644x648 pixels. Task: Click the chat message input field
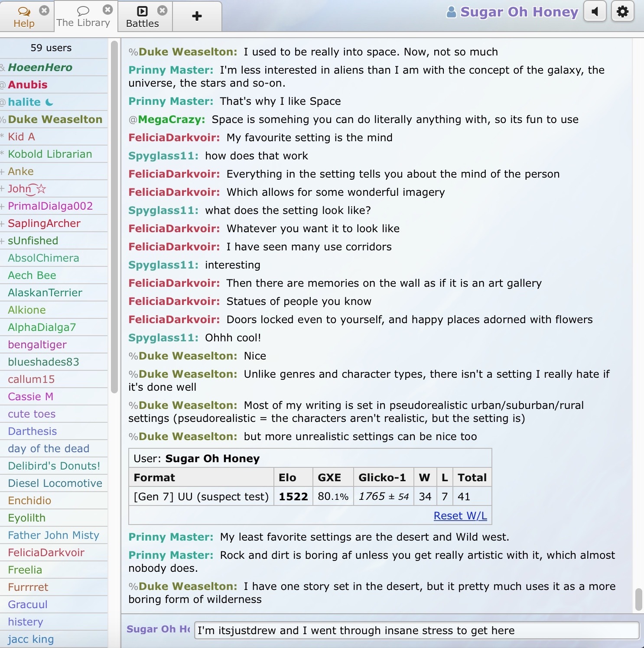tap(417, 630)
